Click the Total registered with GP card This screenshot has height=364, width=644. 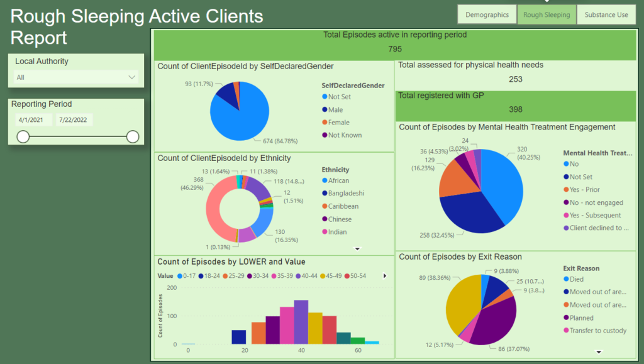click(516, 103)
